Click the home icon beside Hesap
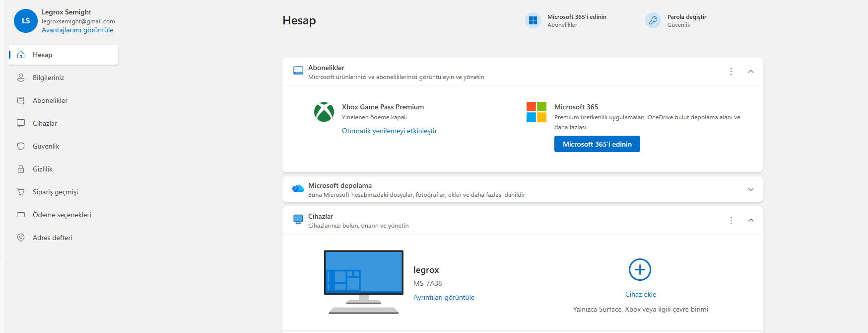Screen dimensions: 868x333 tap(21, 55)
